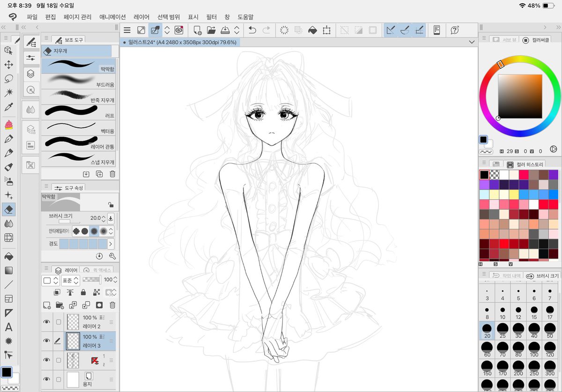Click the Open folder icon in command bar
This screenshot has width=562, height=392.
(211, 30)
